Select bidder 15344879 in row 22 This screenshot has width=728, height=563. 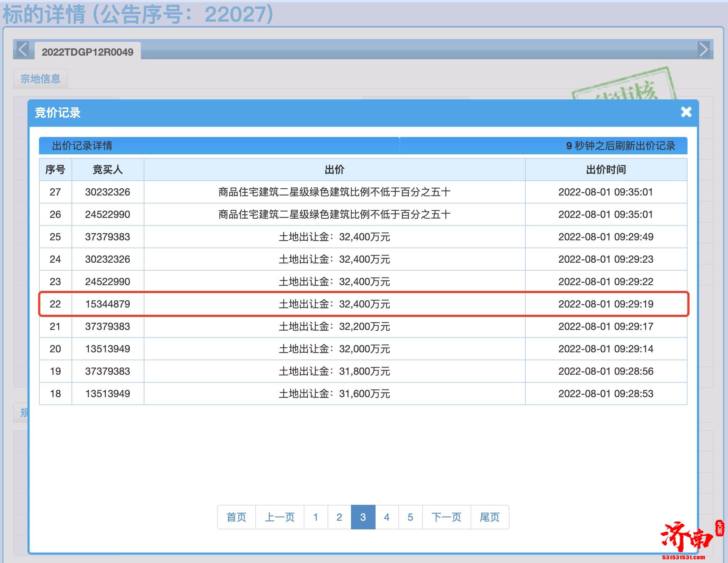click(108, 304)
